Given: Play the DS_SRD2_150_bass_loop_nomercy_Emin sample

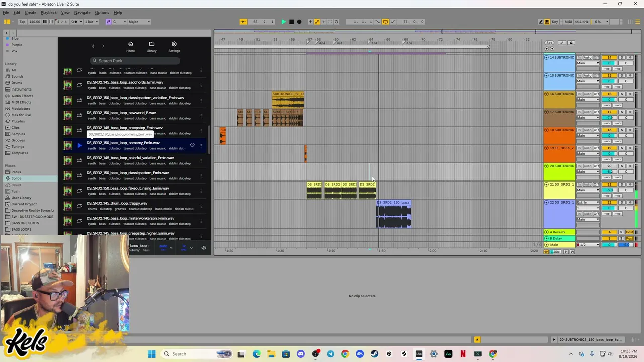Looking at the screenshot, I should (x=79, y=146).
